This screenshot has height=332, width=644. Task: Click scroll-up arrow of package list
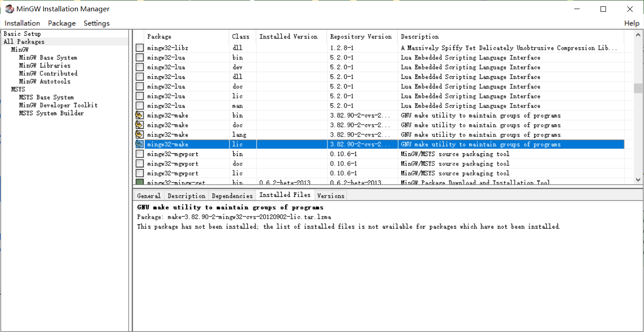(x=638, y=35)
